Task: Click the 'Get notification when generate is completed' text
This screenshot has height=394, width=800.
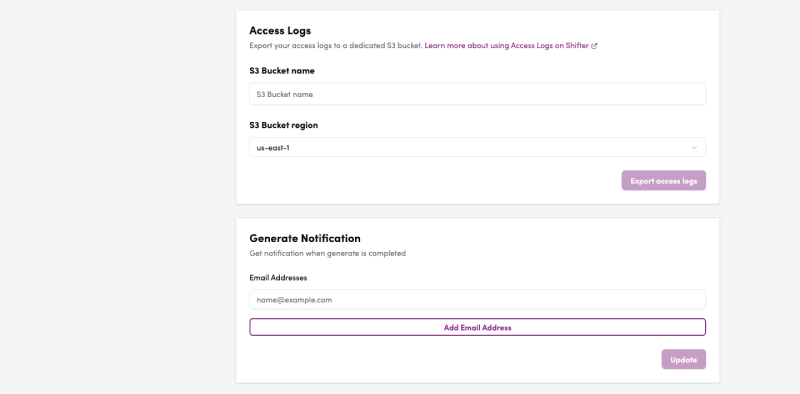Action: (x=328, y=253)
